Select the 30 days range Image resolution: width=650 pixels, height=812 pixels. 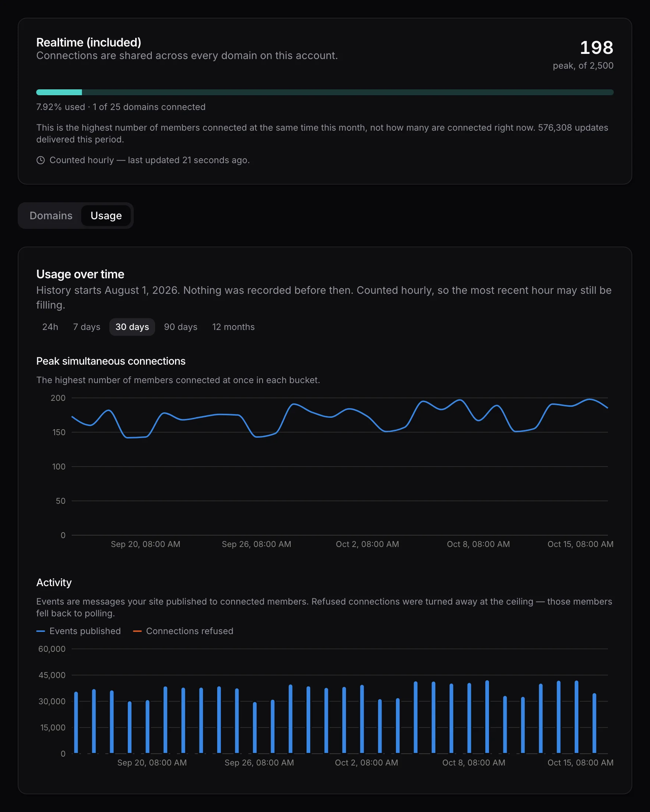132,327
